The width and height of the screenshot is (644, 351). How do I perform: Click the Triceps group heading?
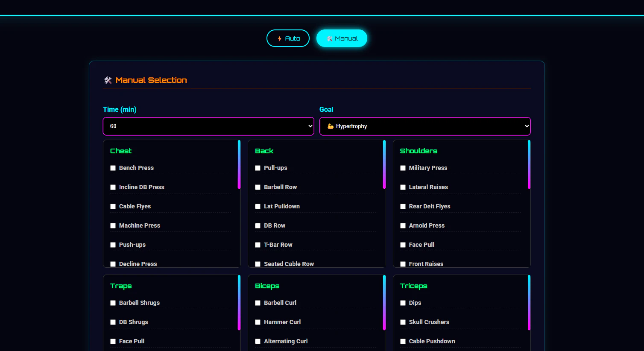[414, 286]
